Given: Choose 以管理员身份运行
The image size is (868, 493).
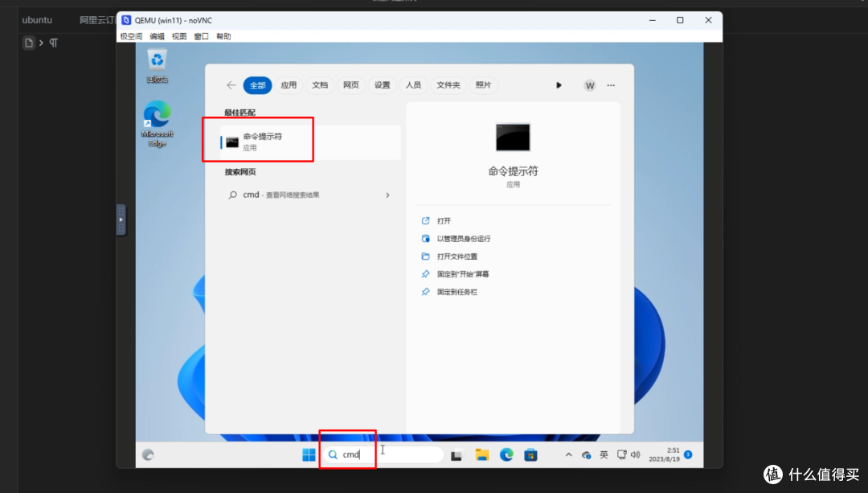Looking at the screenshot, I should pyautogui.click(x=457, y=239).
